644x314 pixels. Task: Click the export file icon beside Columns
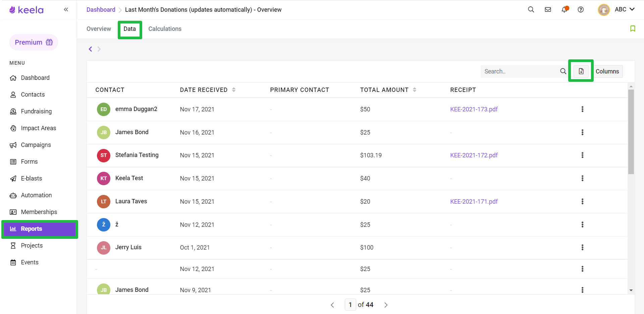tap(581, 71)
